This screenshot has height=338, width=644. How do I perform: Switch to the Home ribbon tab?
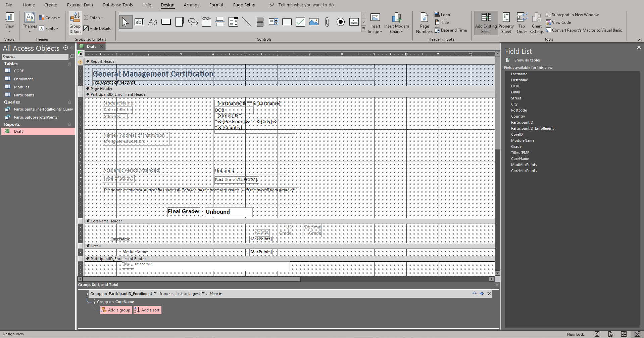(29, 5)
